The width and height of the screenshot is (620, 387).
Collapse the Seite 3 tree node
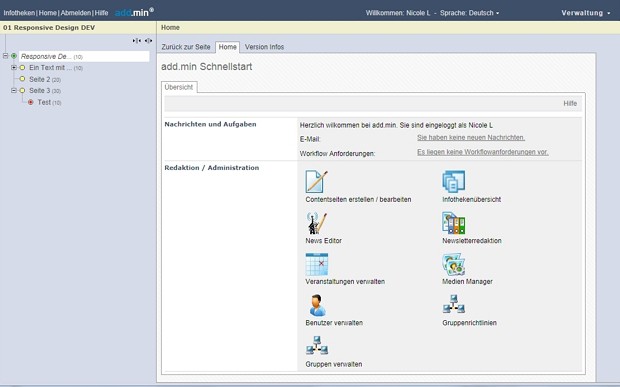14,91
